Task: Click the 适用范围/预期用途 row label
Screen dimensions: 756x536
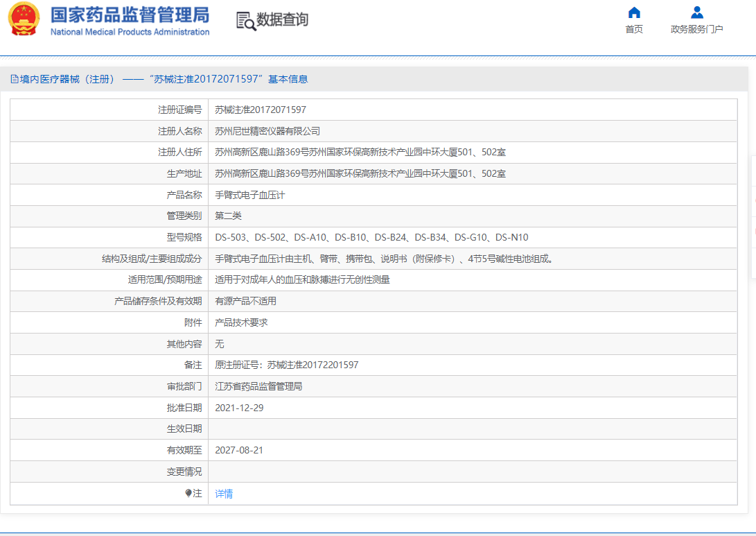Action: [165, 280]
